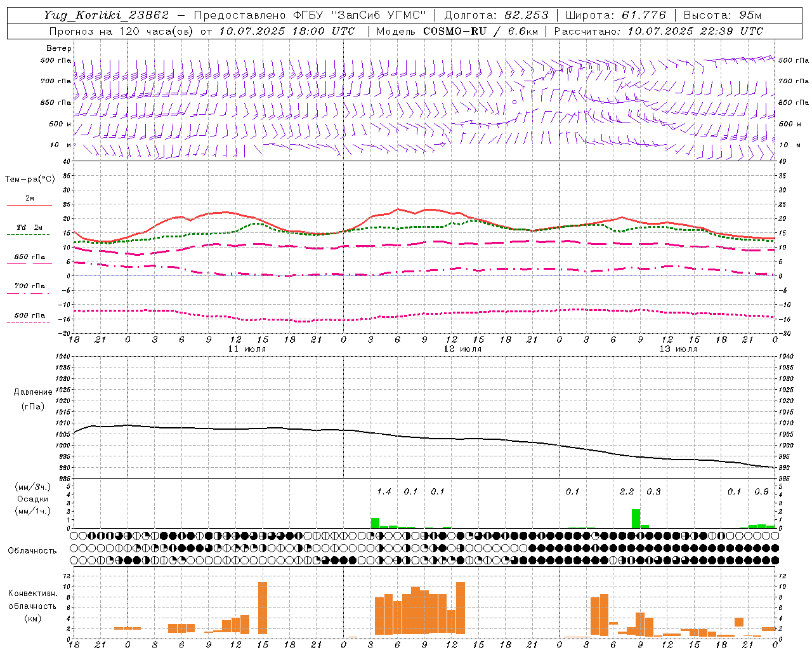The width and height of the screenshot is (812, 650).
Task: Click the tallest green precipitation bar on 13 июля
Action: (x=636, y=519)
